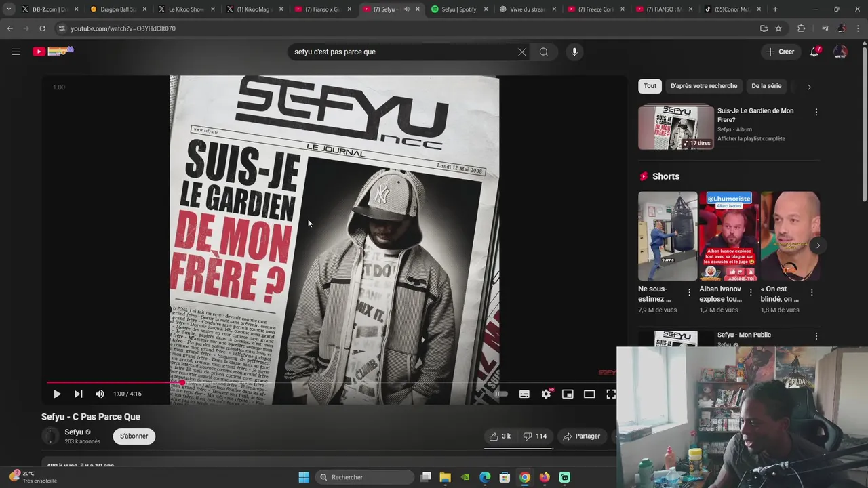Open options for Sefyu - Mon Public
Screen dimensions: 868x488
(816, 336)
